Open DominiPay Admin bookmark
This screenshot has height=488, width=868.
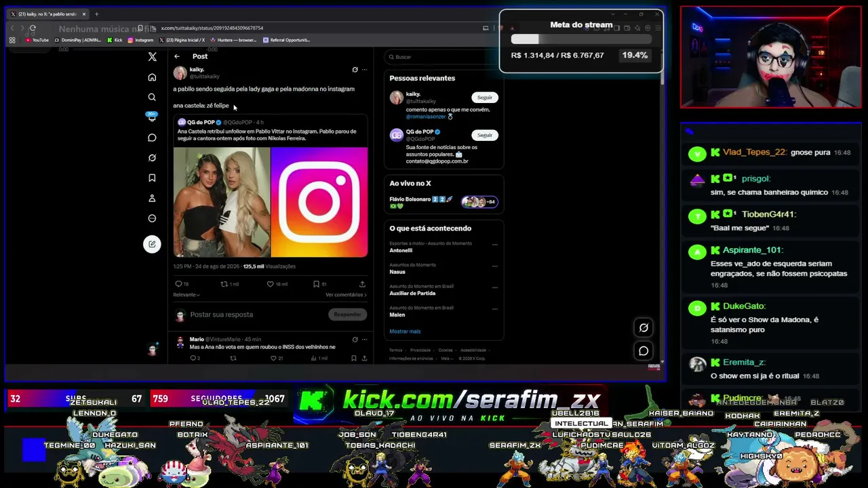pyautogui.click(x=77, y=40)
